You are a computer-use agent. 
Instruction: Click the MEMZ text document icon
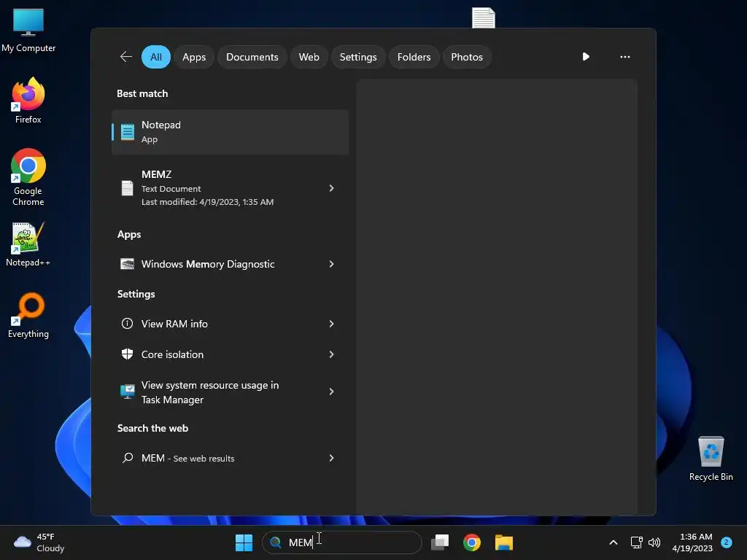(127, 188)
